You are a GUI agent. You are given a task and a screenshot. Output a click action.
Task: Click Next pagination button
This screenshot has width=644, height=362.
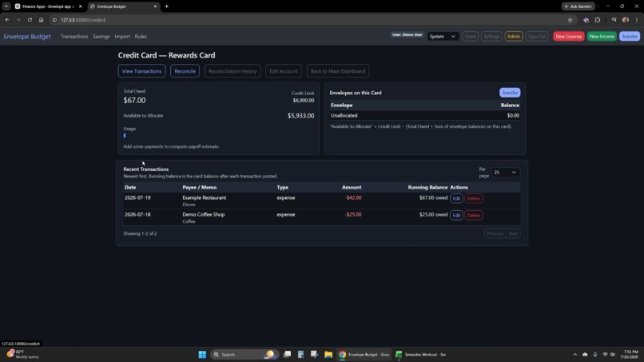[513, 233]
